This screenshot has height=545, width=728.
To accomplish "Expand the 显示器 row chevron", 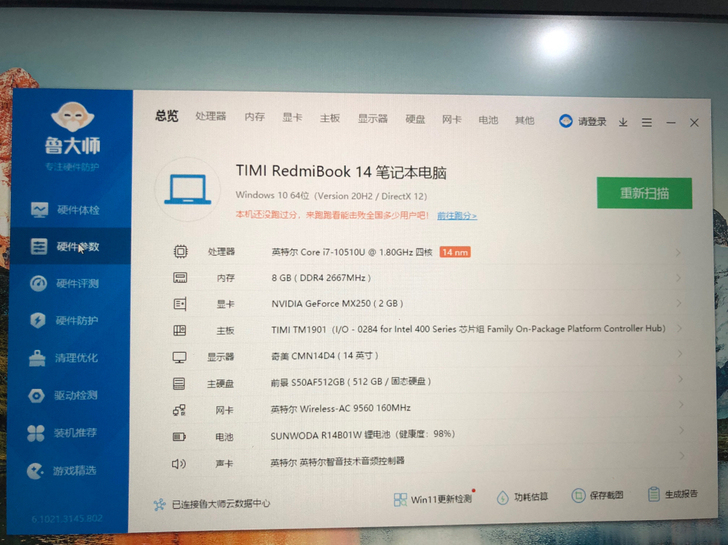I will (680, 354).
